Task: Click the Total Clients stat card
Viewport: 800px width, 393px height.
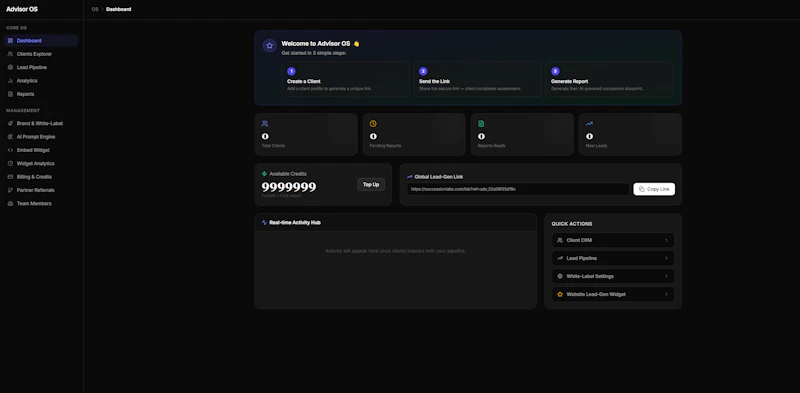Action: tap(306, 134)
